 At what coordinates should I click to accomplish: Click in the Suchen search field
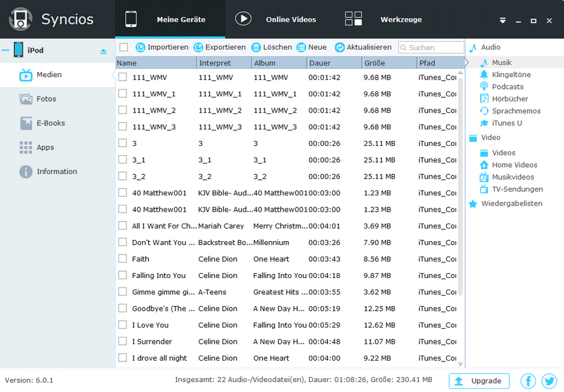(x=431, y=48)
